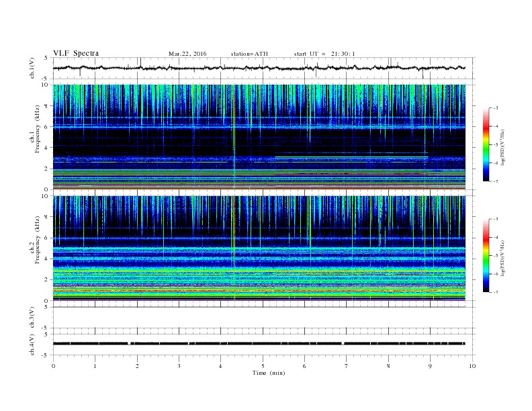Click the ch.1 frequency spectrogram panel
Viewport: 532px width, 411px height.
(259, 137)
